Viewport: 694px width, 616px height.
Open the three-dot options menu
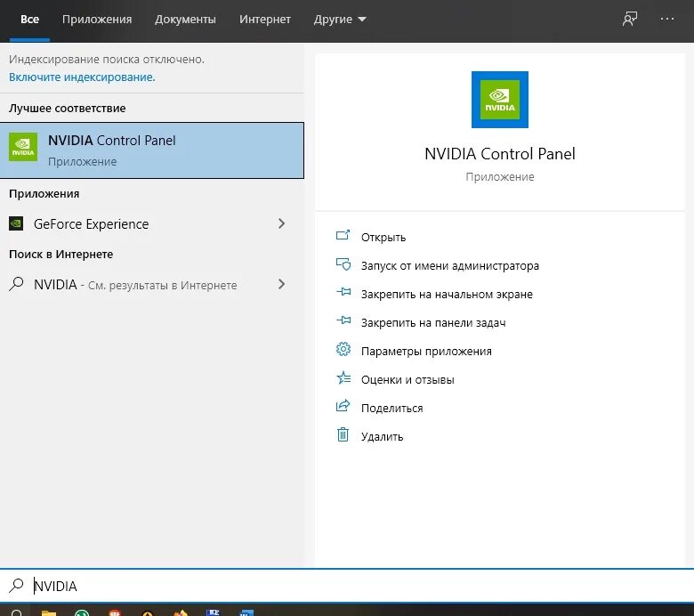click(x=666, y=19)
